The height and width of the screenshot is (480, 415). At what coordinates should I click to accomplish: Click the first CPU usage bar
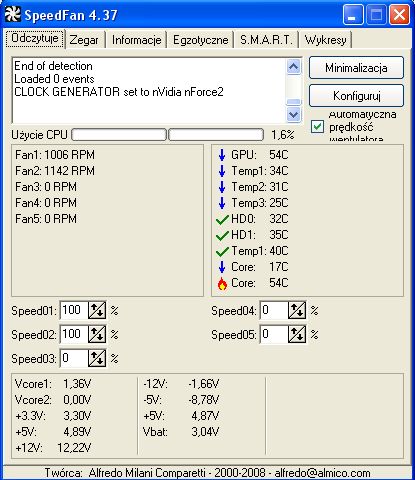(119, 135)
